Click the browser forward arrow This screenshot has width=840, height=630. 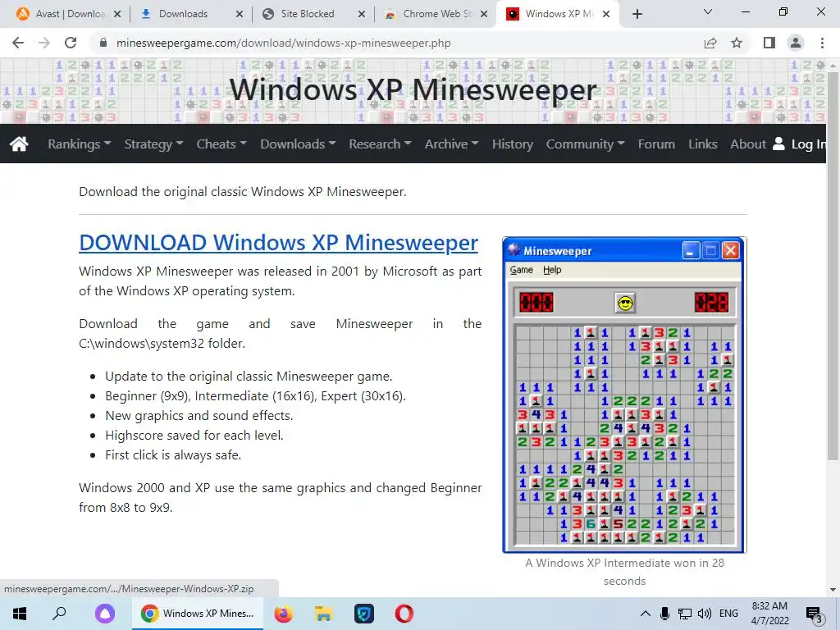point(44,43)
